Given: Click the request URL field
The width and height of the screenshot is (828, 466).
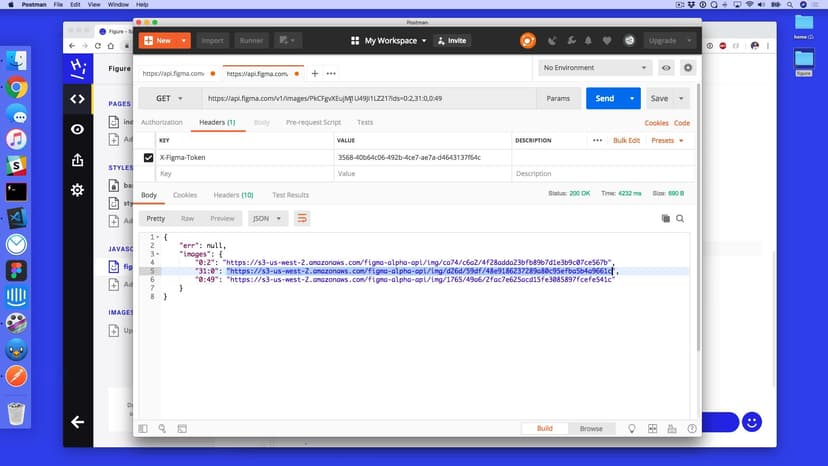Looking at the screenshot, I should coord(365,99).
